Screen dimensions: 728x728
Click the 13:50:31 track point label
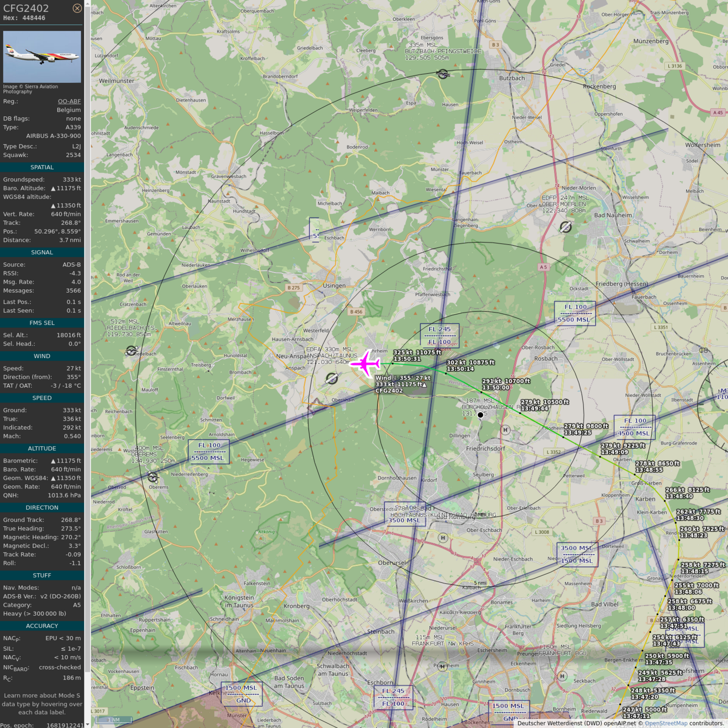(x=407, y=359)
